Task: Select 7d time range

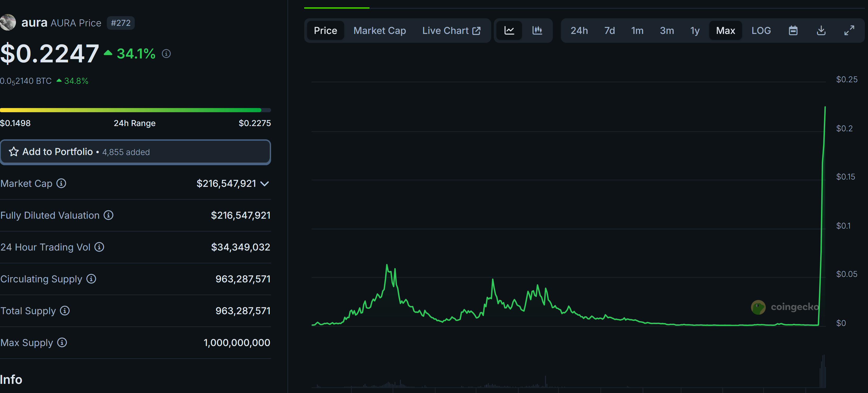Action: point(609,31)
